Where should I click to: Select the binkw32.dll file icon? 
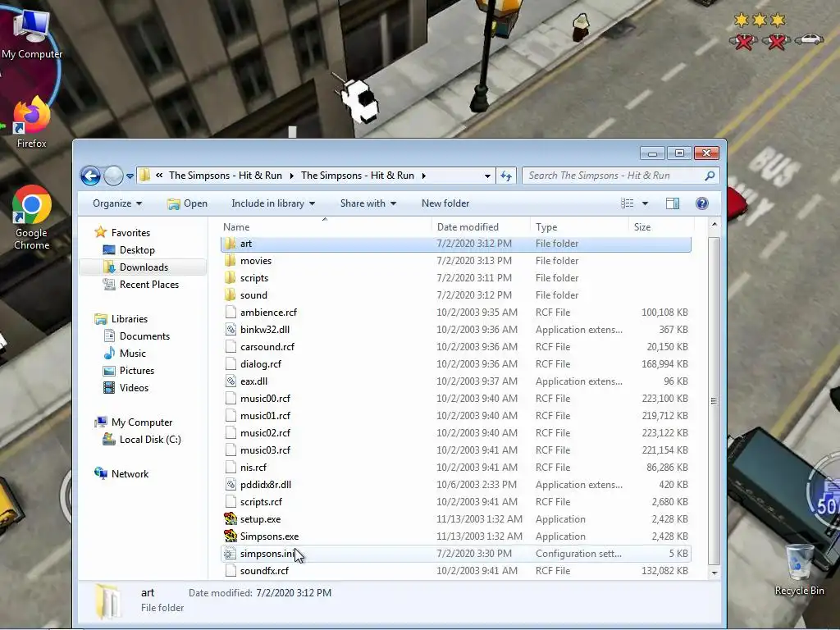231,330
